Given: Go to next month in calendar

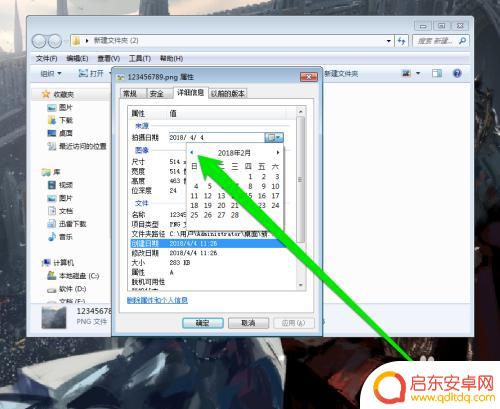Looking at the screenshot, I should coord(277,152).
